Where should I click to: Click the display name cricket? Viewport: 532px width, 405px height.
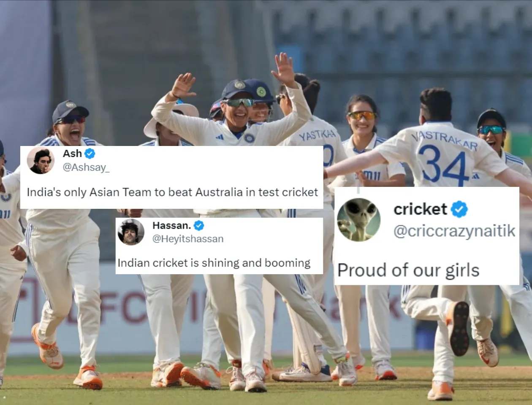point(420,209)
